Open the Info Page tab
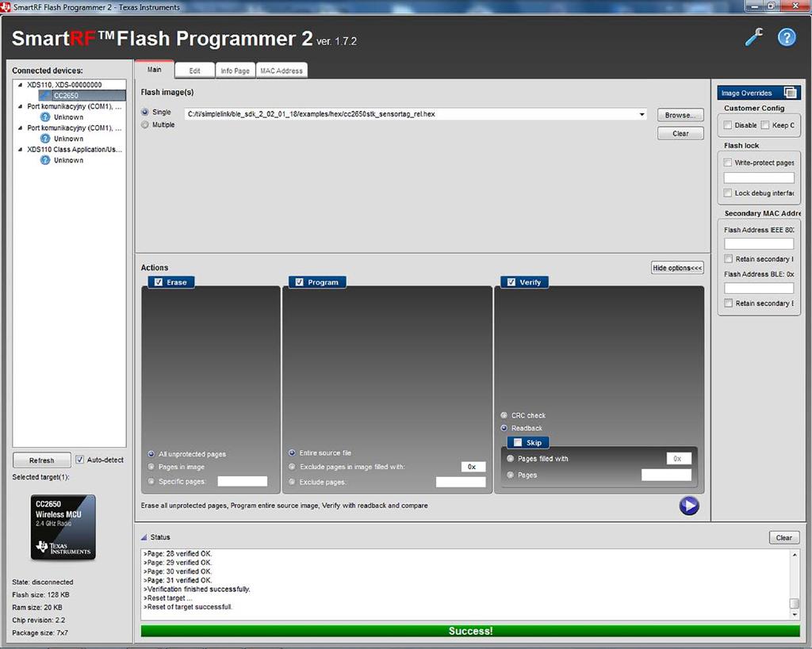812x649 pixels. [x=235, y=71]
